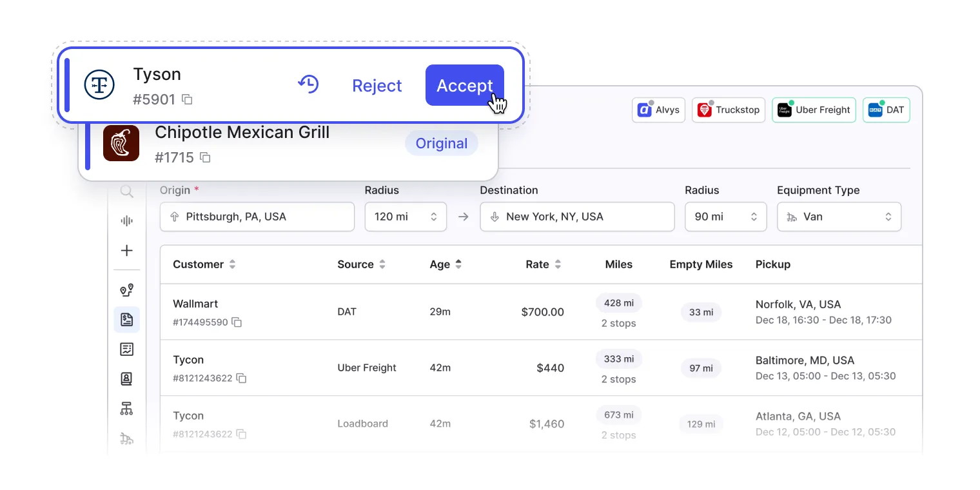Click the Uber Freight source cell
This screenshot has width=980, height=490.
coord(367,367)
